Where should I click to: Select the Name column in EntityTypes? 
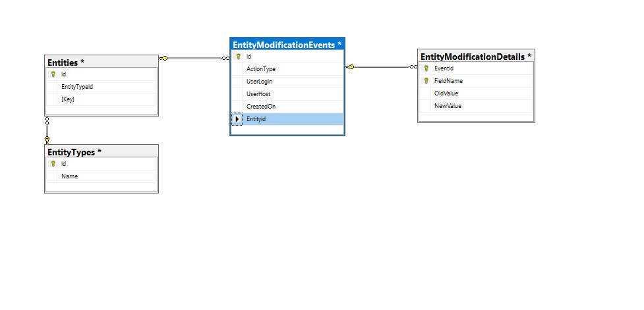coord(70,176)
